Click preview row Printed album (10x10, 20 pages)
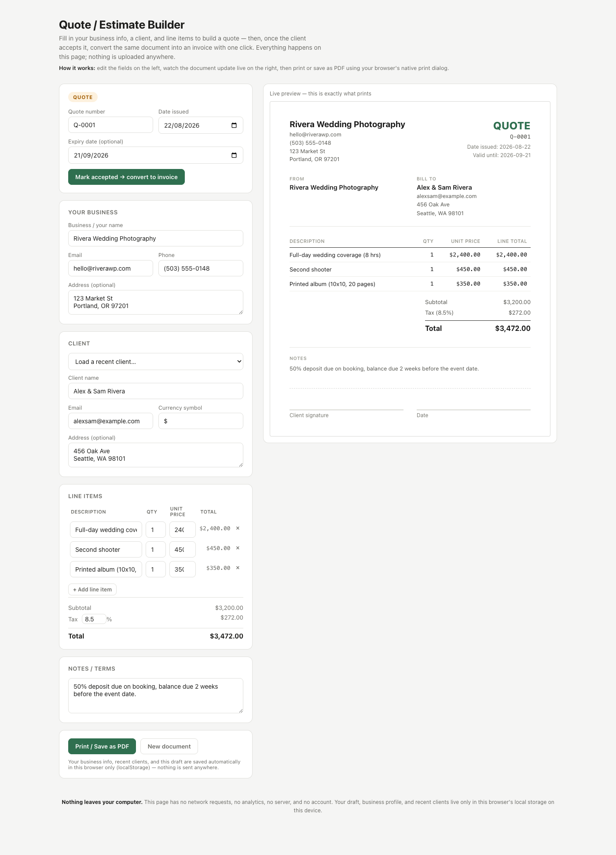The height and width of the screenshot is (855, 616). (410, 284)
